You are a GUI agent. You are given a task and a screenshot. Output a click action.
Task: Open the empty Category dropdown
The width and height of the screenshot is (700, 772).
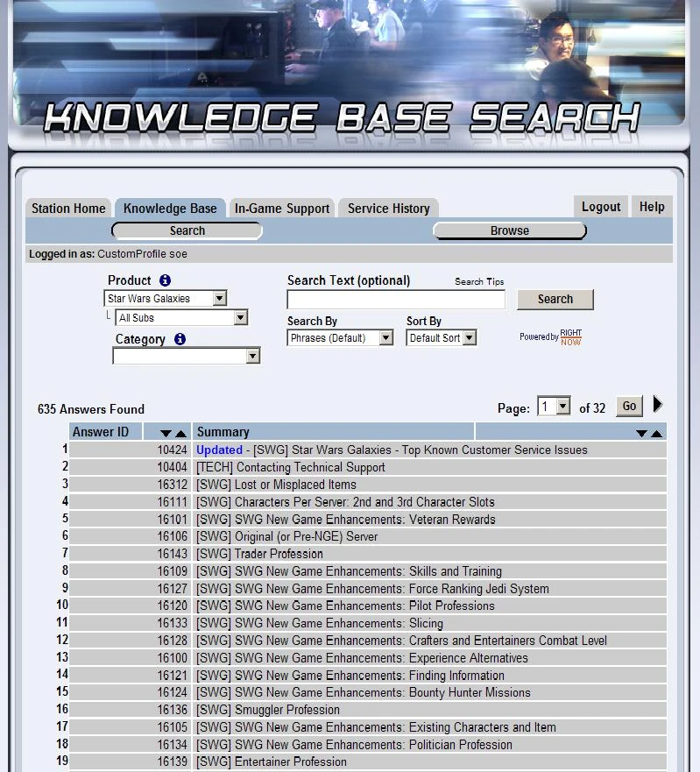[187, 356]
